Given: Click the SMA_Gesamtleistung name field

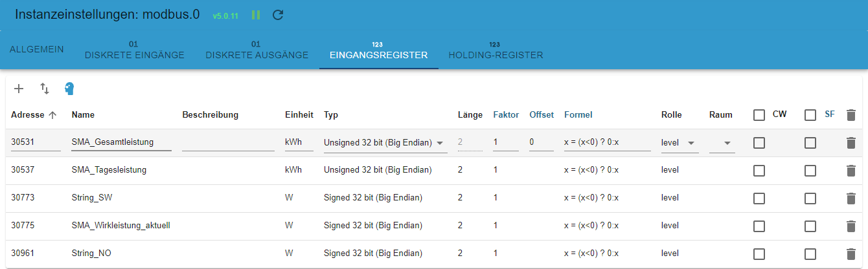Looking at the screenshot, I should point(122,142).
